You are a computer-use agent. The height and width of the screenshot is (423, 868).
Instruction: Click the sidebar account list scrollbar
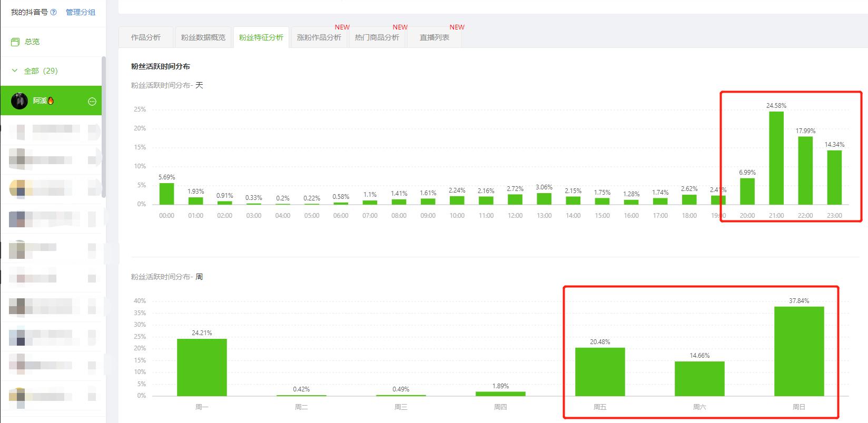pyautogui.click(x=104, y=126)
